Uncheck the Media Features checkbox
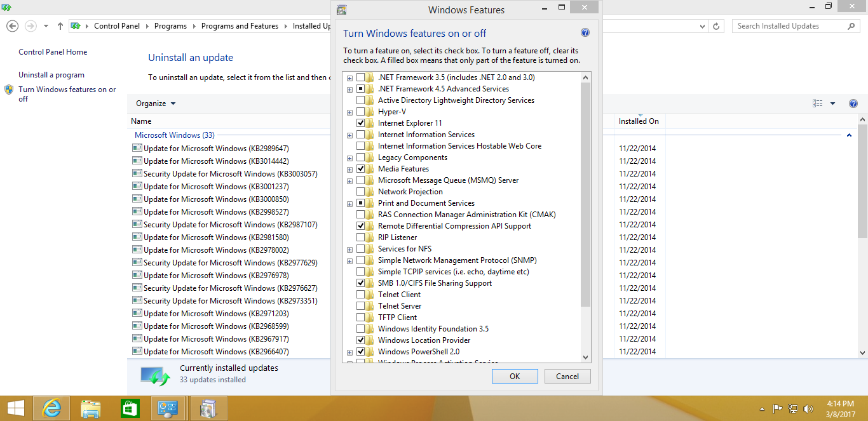This screenshot has width=868, height=421. pyautogui.click(x=361, y=169)
